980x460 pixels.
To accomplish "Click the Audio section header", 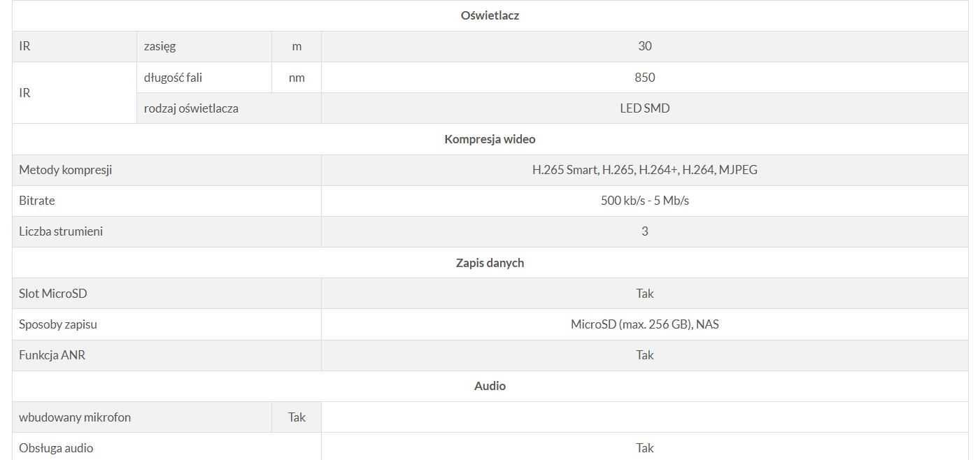I will tap(490, 386).
